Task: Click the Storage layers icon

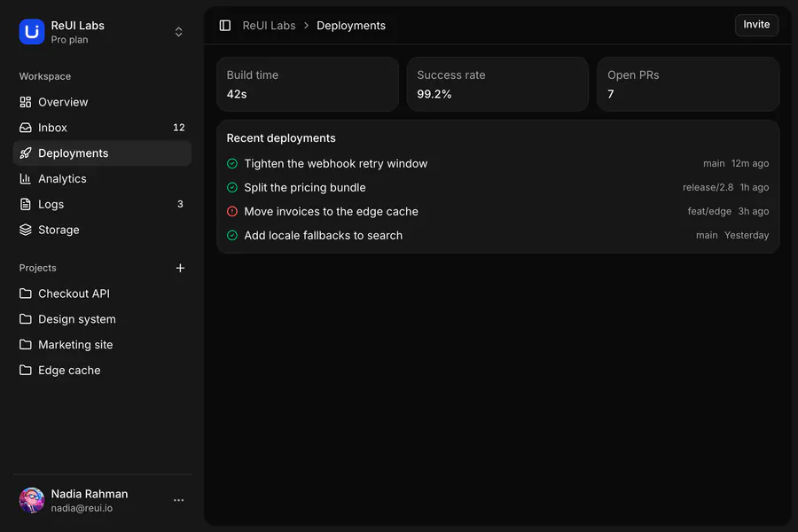Action: tap(26, 230)
